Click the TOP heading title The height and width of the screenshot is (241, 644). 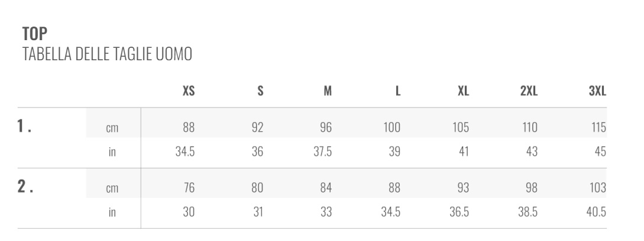[x=35, y=34]
